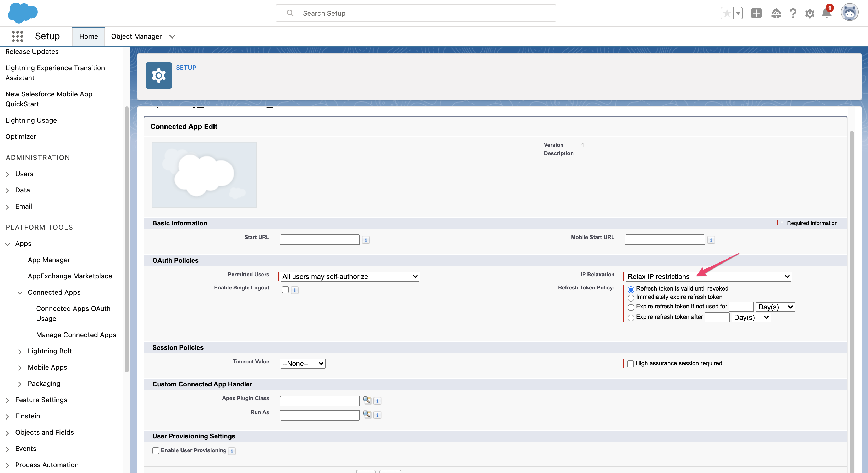Viewport: 868px width, 473px height.
Task: Open App Manager
Action: coord(49,260)
